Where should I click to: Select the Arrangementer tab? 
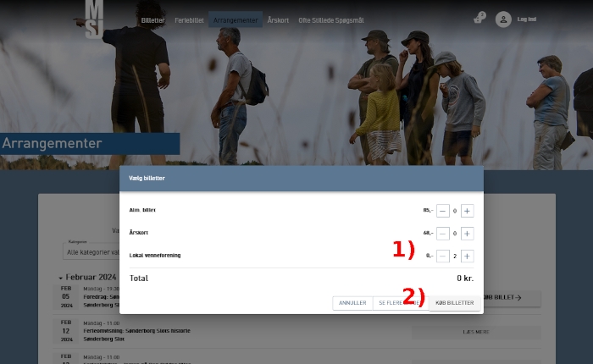click(x=236, y=20)
